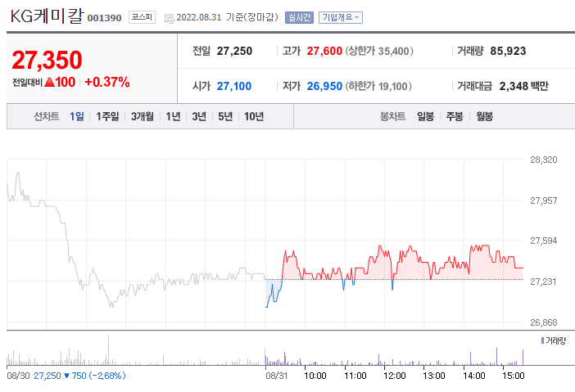
Task: Click the 15:00 time axis label
Action: 514,376
